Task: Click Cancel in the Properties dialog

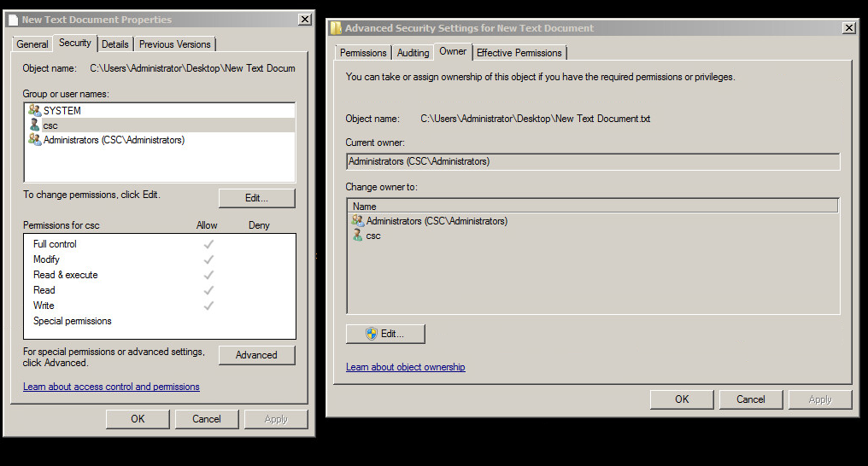Action: [207, 419]
